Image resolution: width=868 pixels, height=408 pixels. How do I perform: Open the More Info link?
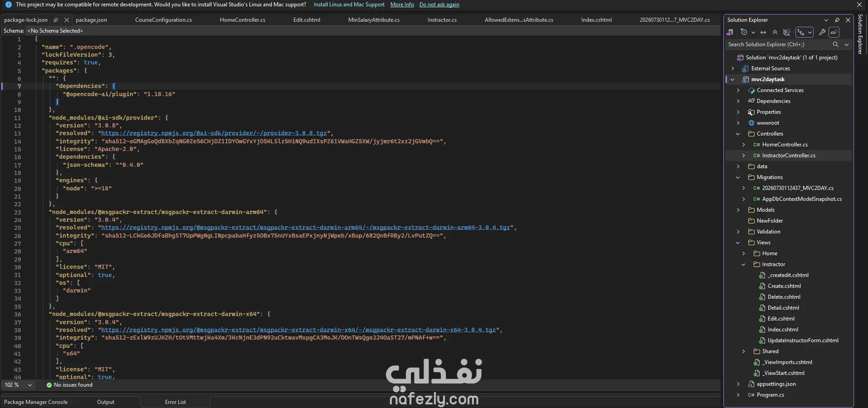pos(402,5)
